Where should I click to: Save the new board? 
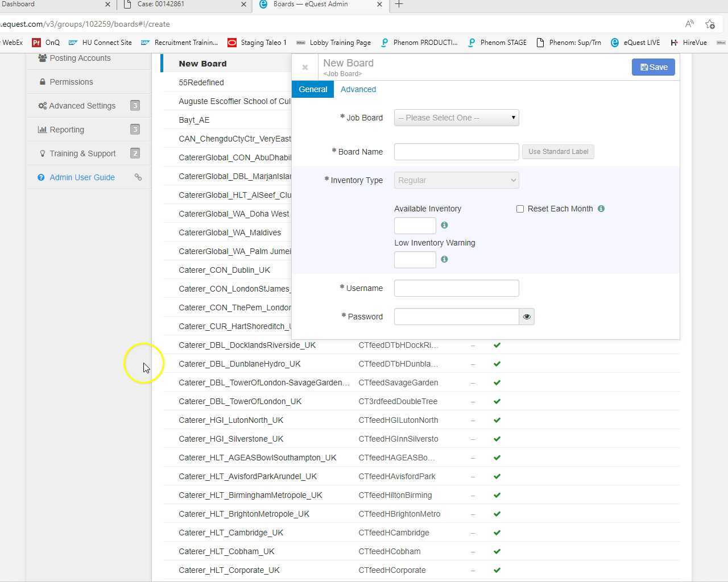click(x=653, y=67)
